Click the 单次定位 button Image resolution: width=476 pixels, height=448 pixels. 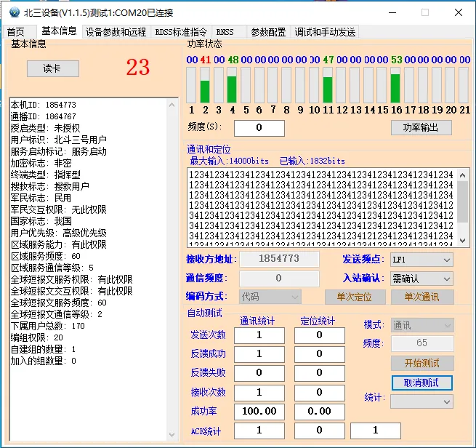click(x=354, y=297)
